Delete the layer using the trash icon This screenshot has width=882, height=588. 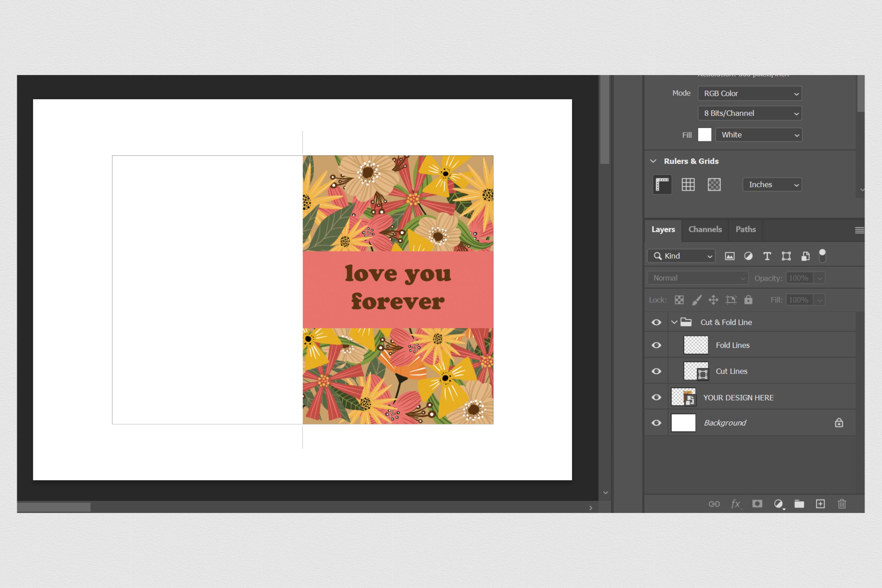[842, 504]
